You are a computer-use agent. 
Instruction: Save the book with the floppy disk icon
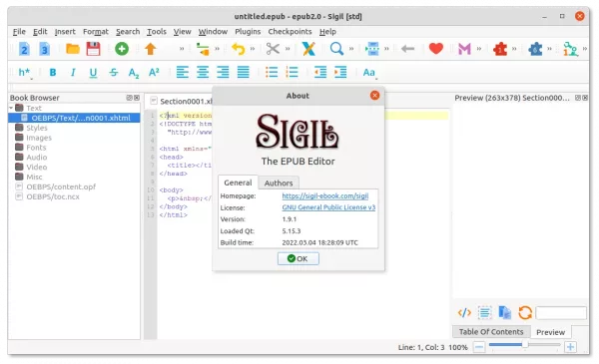(x=93, y=49)
